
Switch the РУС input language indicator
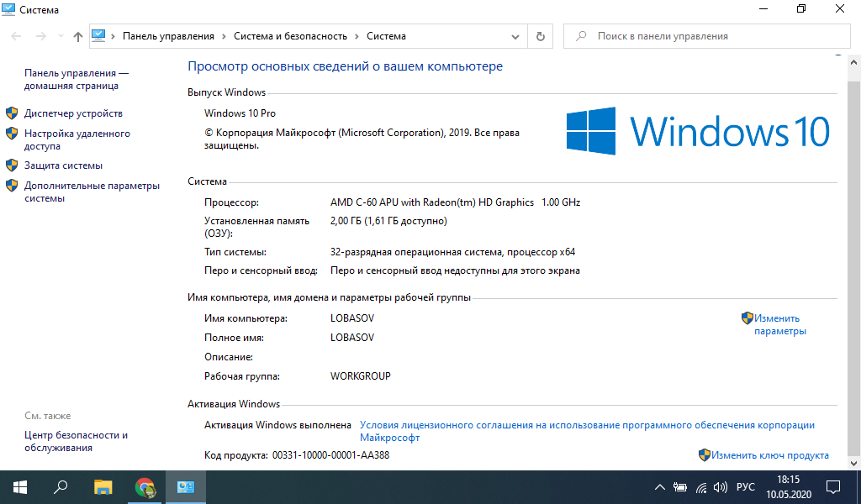[x=746, y=487]
